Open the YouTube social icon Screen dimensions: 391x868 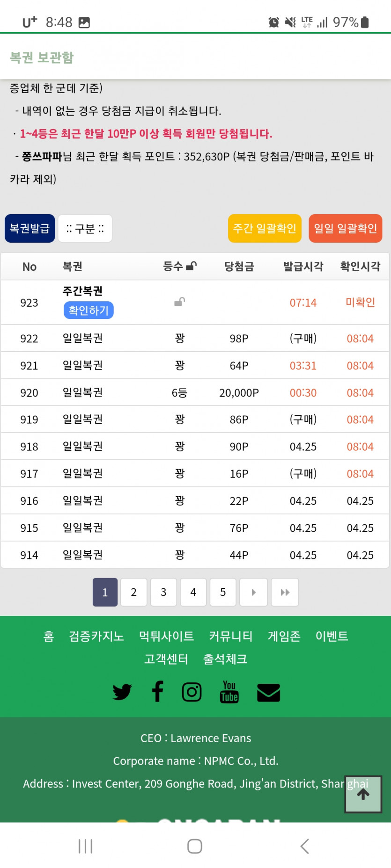229,692
